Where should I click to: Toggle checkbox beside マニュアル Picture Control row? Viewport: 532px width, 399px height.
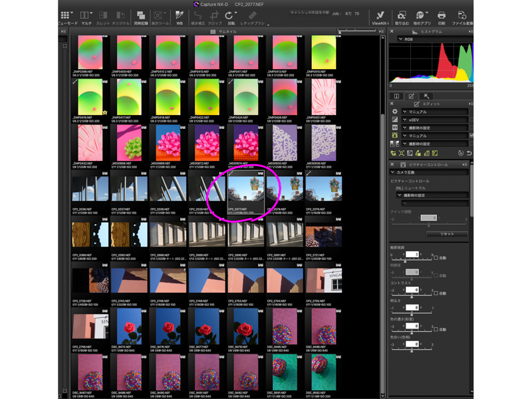coord(471,136)
